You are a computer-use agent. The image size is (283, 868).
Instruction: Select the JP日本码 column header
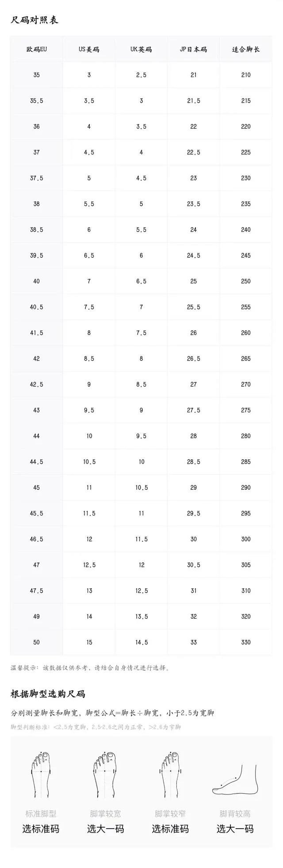coord(193,49)
